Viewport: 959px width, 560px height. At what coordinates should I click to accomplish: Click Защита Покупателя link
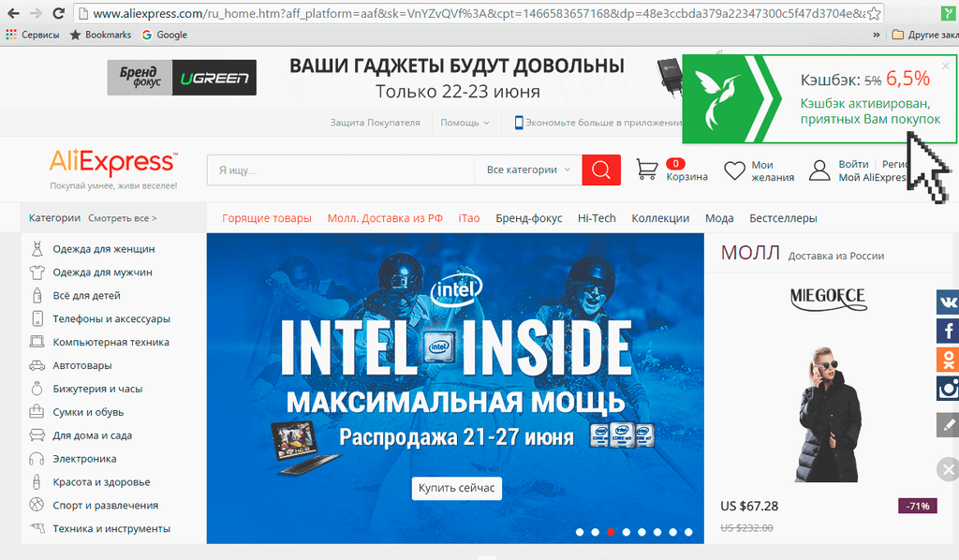[375, 123]
